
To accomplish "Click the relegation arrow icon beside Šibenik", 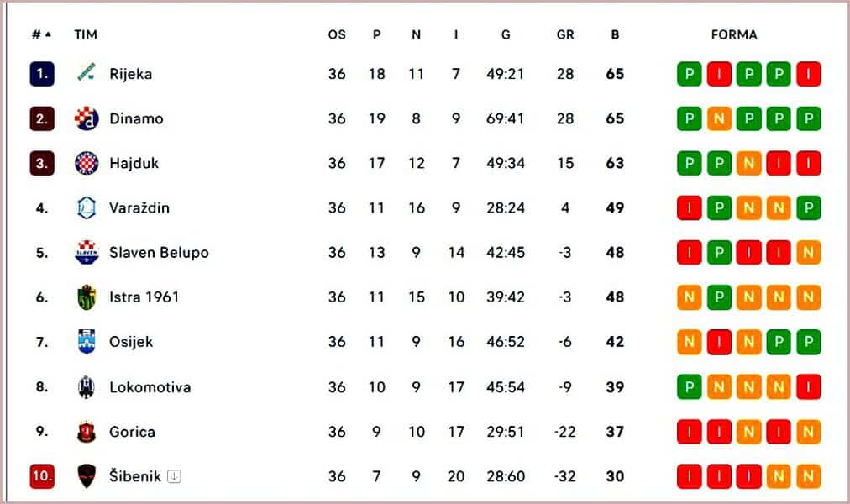I will coord(174,476).
